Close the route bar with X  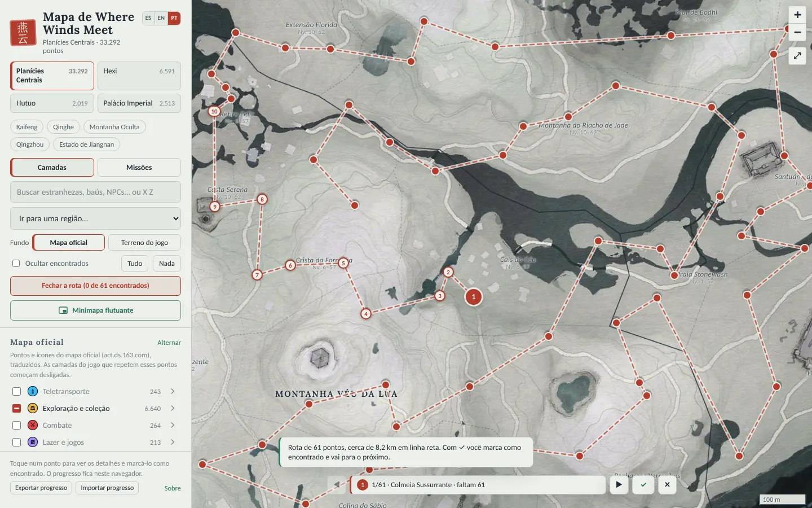pyautogui.click(x=667, y=484)
